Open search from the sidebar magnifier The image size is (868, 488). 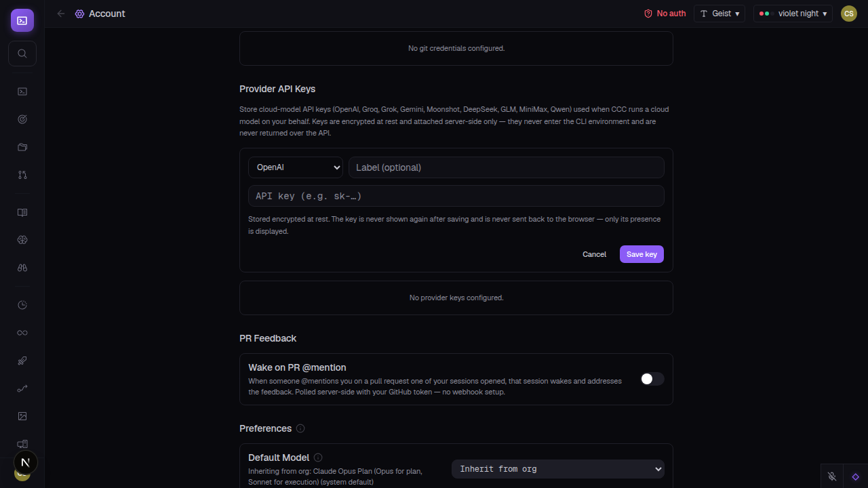pyautogui.click(x=22, y=54)
